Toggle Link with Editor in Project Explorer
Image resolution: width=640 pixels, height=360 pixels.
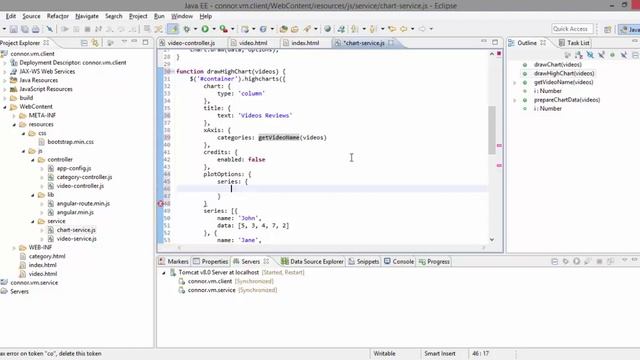[x=95, y=43]
